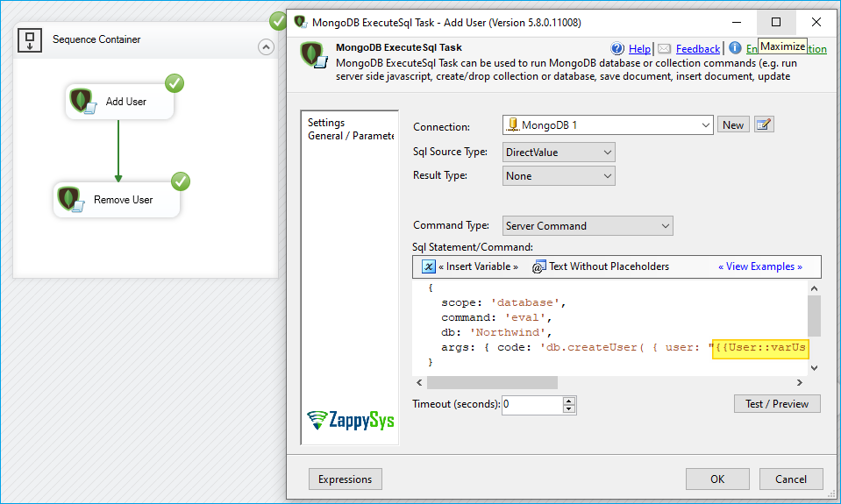Click the Feedback envelope icon
The height and width of the screenshot is (504, 841).
pyautogui.click(x=665, y=49)
